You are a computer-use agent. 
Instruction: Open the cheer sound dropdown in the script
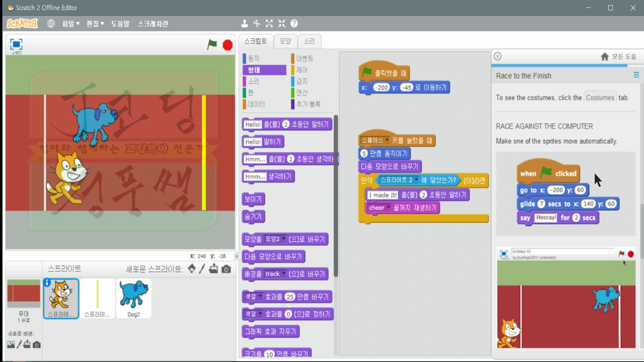(379, 208)
